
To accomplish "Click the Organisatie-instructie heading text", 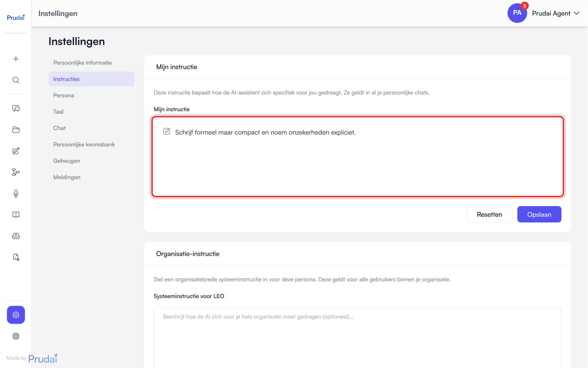I will coord(188,254).
